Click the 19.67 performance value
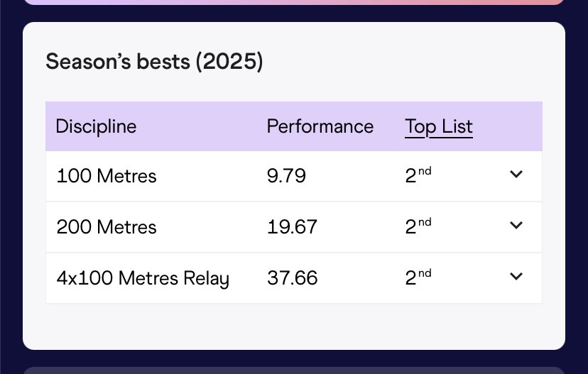 coord(292,226)
